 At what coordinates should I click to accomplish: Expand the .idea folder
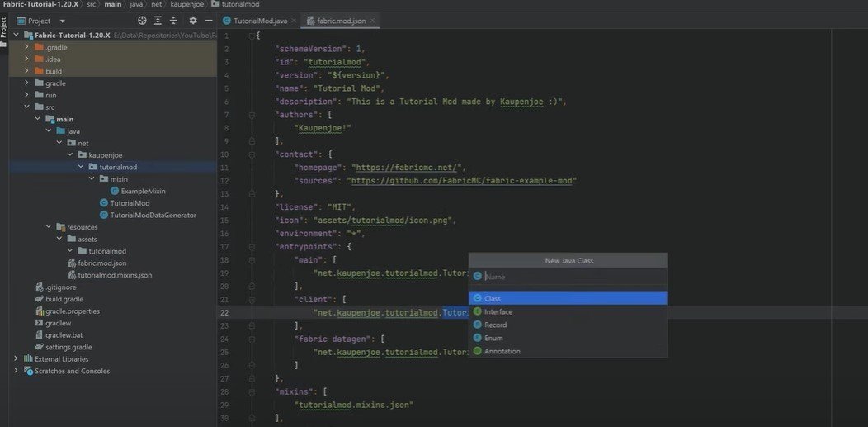point(26,59)
